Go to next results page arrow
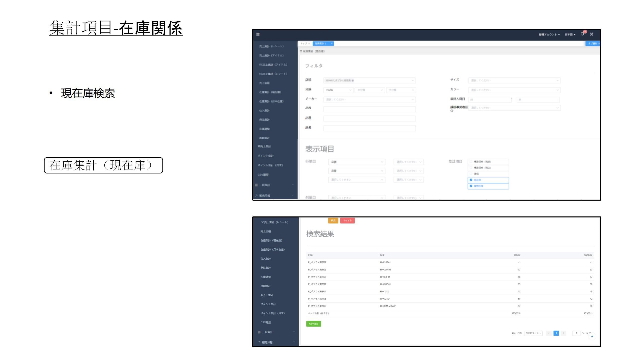This screenshot has width=644, height=362. pyautogui.click(x=563, y=333)
